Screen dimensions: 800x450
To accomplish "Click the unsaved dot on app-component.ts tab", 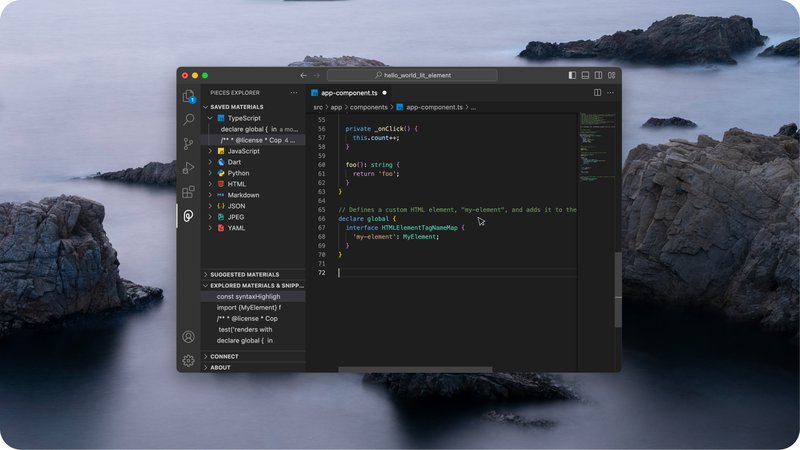I will 385,93.
